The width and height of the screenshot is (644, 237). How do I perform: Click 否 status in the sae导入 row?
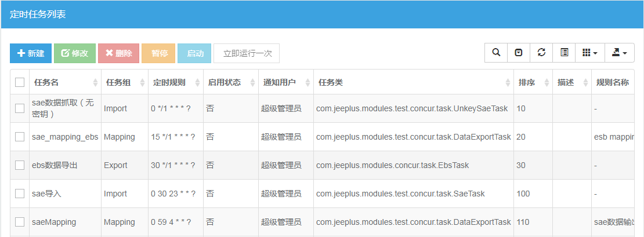tap(210, 194)
